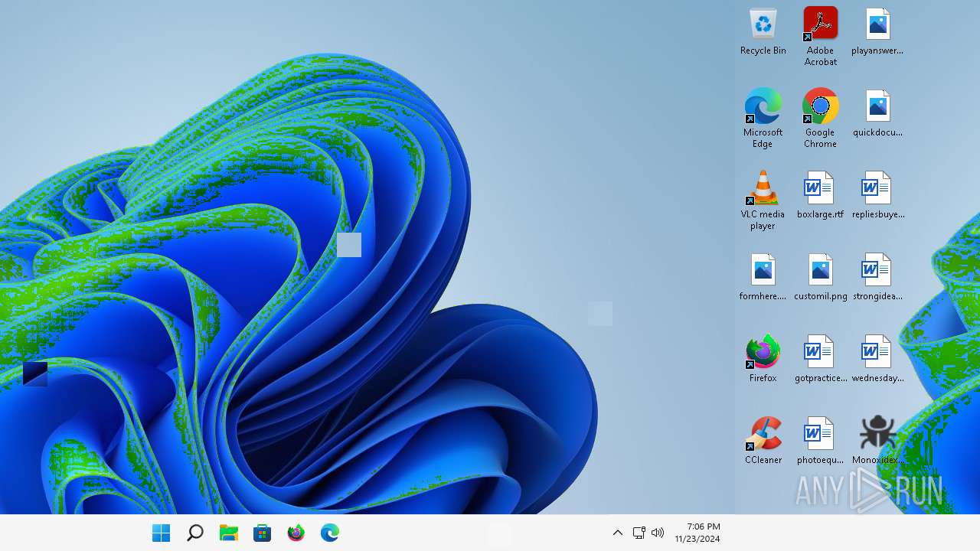Open the Recycle Bin desktop icon
Viewport: 980px width, 551px height.
click(x=763, y=31)
